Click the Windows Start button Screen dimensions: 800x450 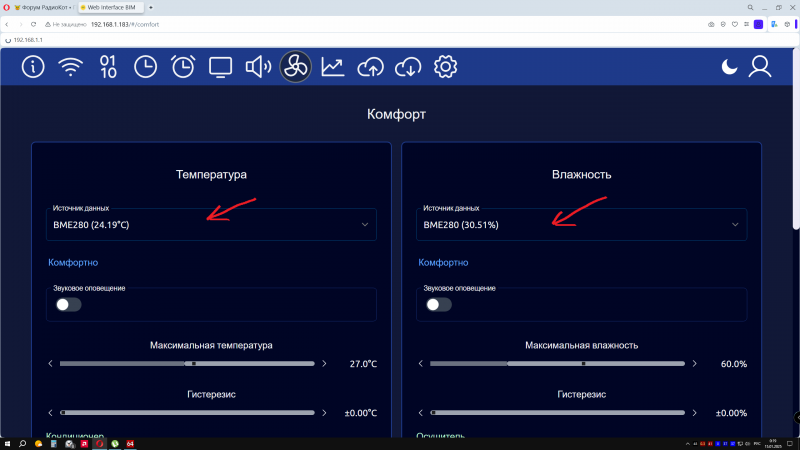[x=7, y=444]
